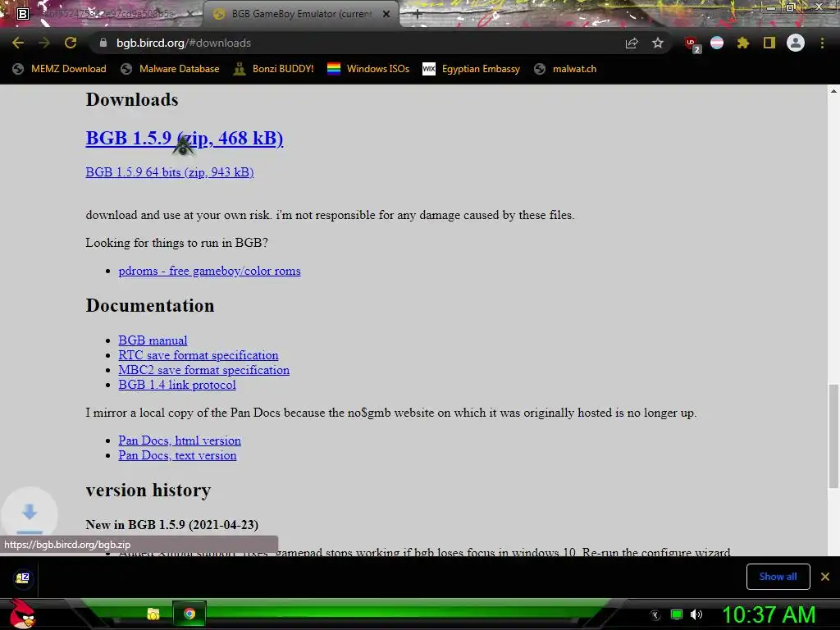Click Chrome icon in taskbar
The height and width of the screenshot is (630, 840).
189,614
